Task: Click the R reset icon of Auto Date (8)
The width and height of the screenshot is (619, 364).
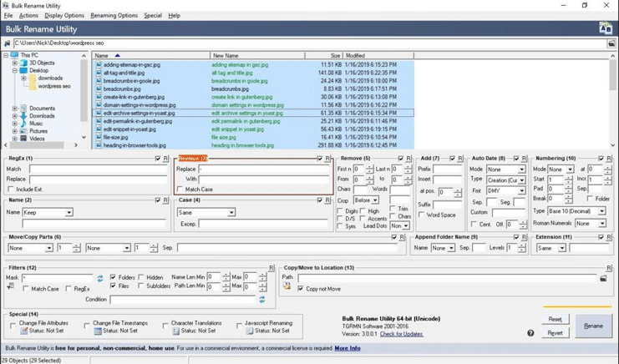Action: coord(525,159)
